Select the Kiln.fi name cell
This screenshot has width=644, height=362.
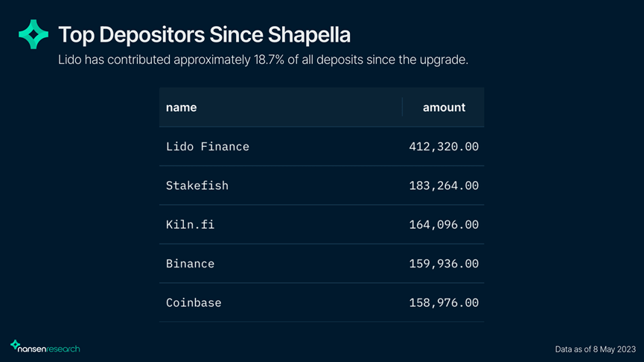(x=190, y=224)
